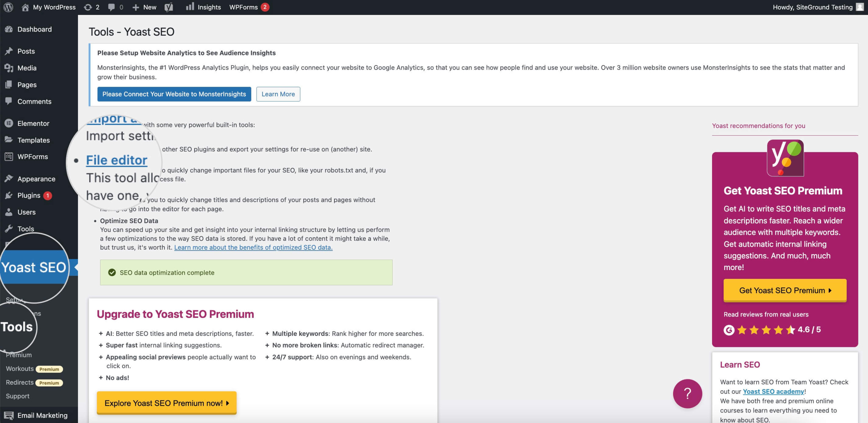Click the Posts pin icon
This screenshot has width=868, height=423.
(x=9, y=51)
